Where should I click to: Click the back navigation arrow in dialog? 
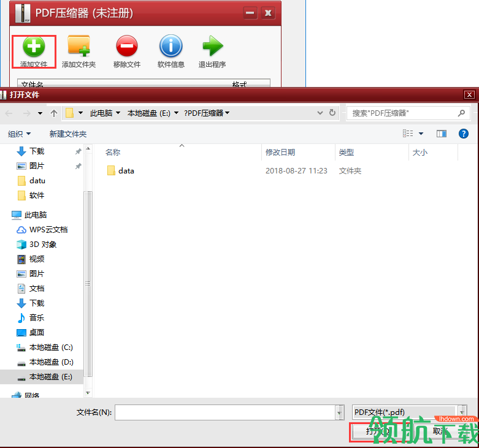pos(9,113)
